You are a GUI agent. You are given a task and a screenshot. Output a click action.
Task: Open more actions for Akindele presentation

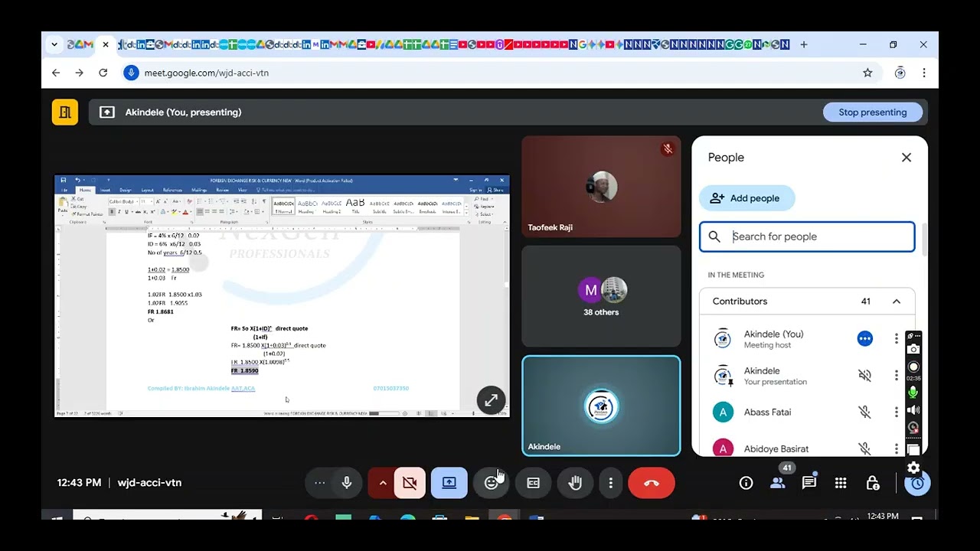pyautogui.click(x=897, y=375)
